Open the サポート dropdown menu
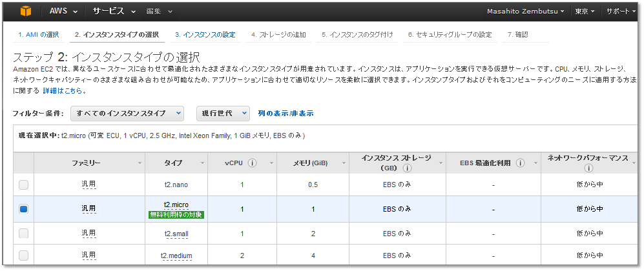Screen dimensions: 644x271 621,12
